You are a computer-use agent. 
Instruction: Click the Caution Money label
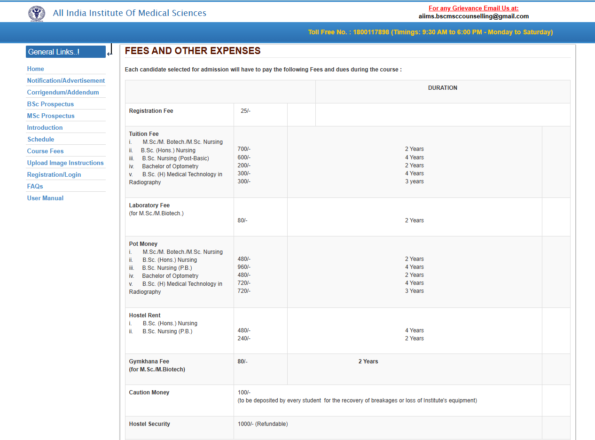pyautogui.click(x=149, y=392)
